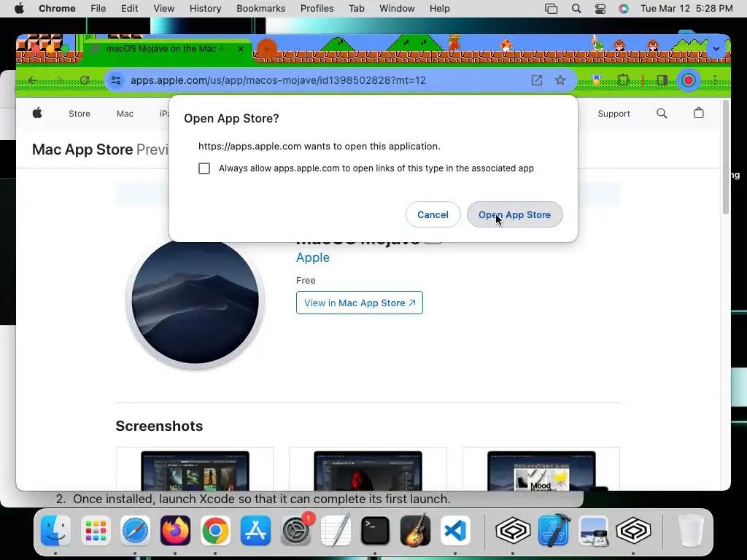
Task: Open the Chrome menu in menu bar
Action: click(57, 9)
